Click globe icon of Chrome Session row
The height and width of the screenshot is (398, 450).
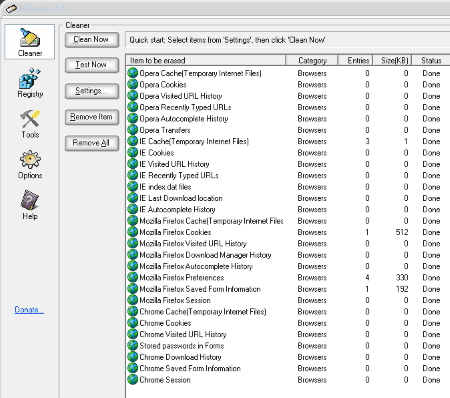coord(133,379)
